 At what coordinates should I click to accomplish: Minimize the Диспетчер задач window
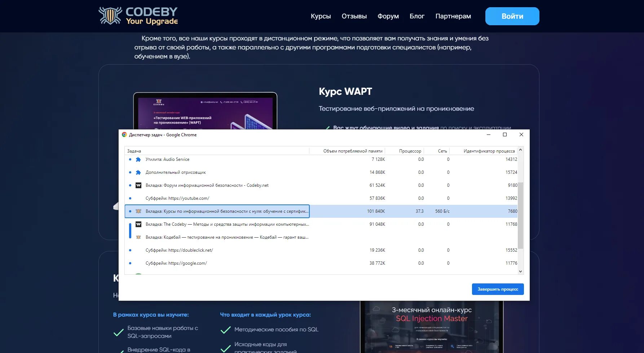[489, 134]
